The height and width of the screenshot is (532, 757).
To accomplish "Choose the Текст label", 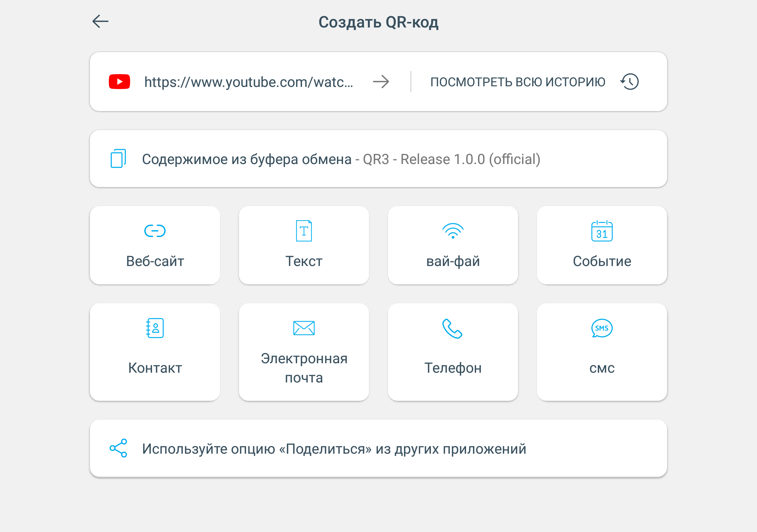I will pyautogui.click(x=304, y=261).
